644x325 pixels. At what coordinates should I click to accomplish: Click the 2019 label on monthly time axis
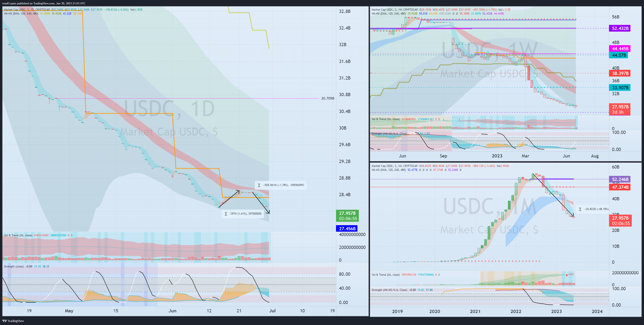[397, 311]
